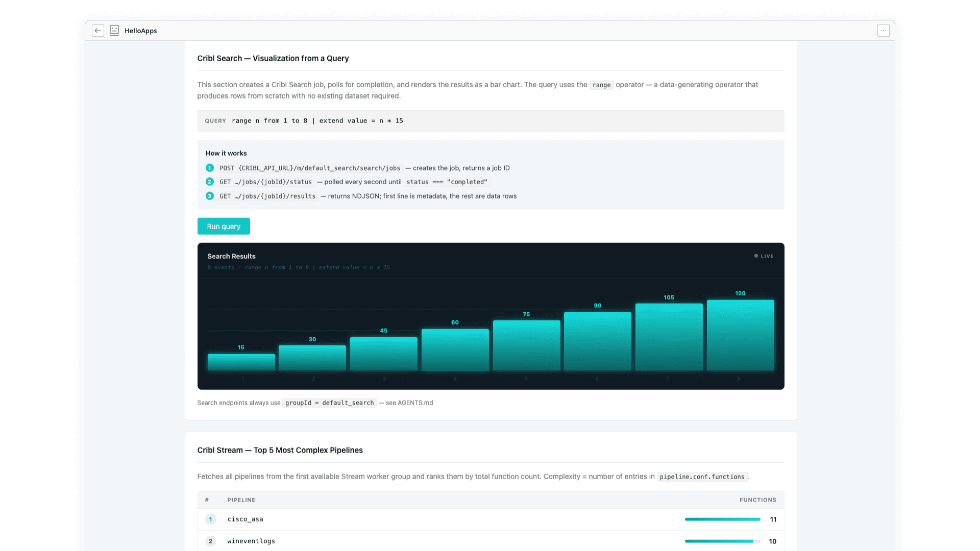Image resolution: width=980 pixels, height=551 pixels.
Task: Open the HelloApps app icon
Action: 114,31
